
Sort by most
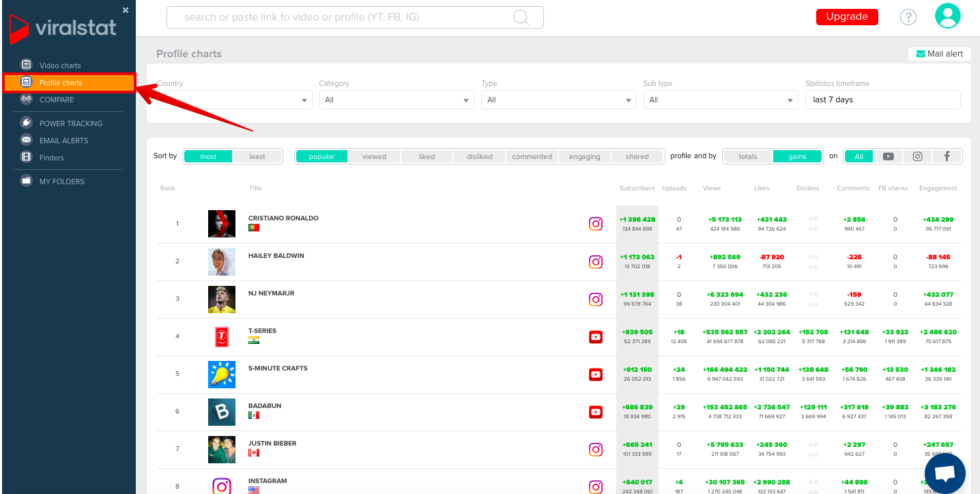pyautogui.click(x=208, y=156)
